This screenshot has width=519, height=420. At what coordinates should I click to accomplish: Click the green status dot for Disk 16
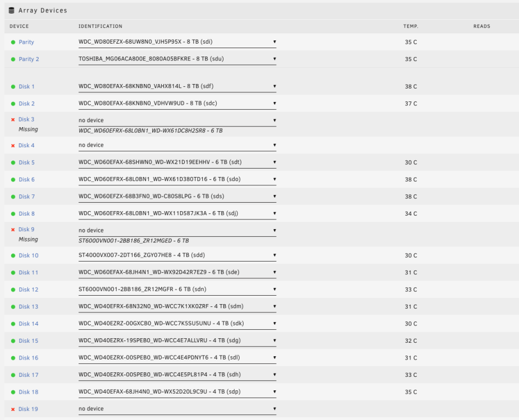[13, 358]
